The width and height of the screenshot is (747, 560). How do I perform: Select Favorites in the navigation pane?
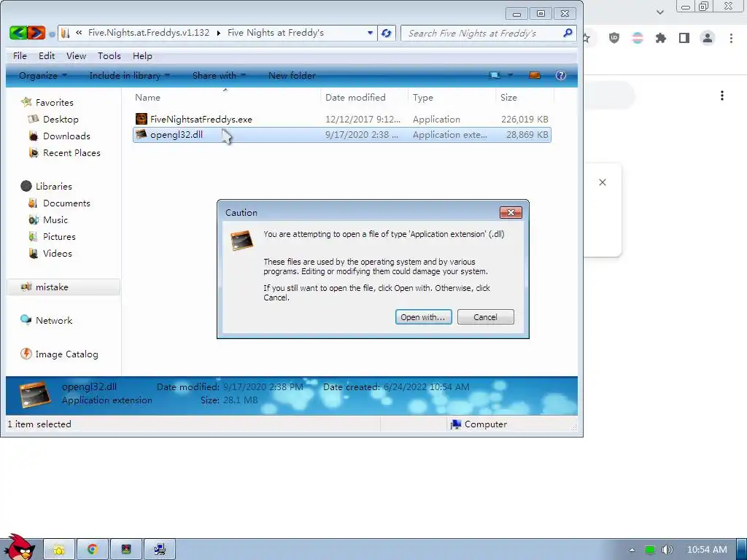pyautogui.click(x=47, y=102)
